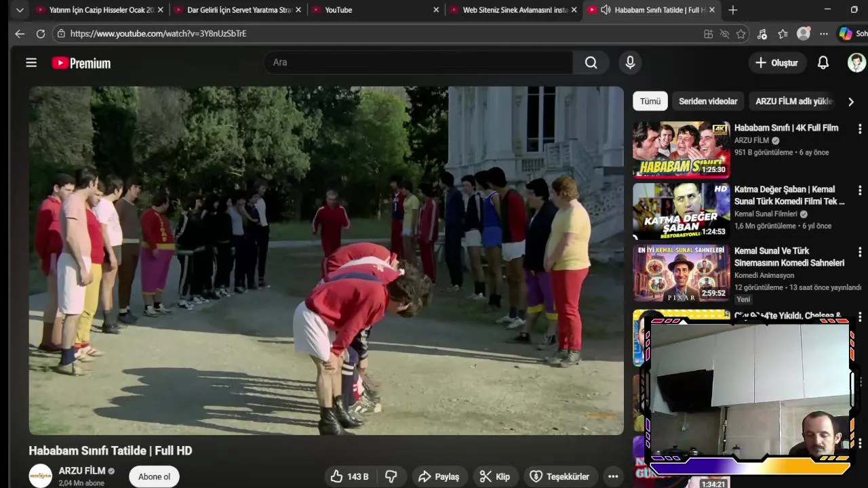Click the address bar URL
868x488 pixels.
pos(158,33)
